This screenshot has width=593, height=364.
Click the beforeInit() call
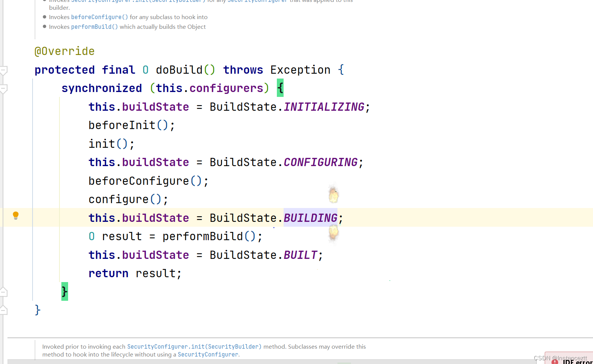(129, 125)
